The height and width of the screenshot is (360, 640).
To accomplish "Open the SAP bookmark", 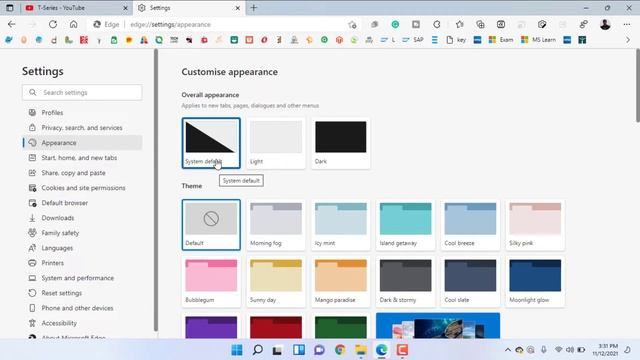I will tap(413, 40).
